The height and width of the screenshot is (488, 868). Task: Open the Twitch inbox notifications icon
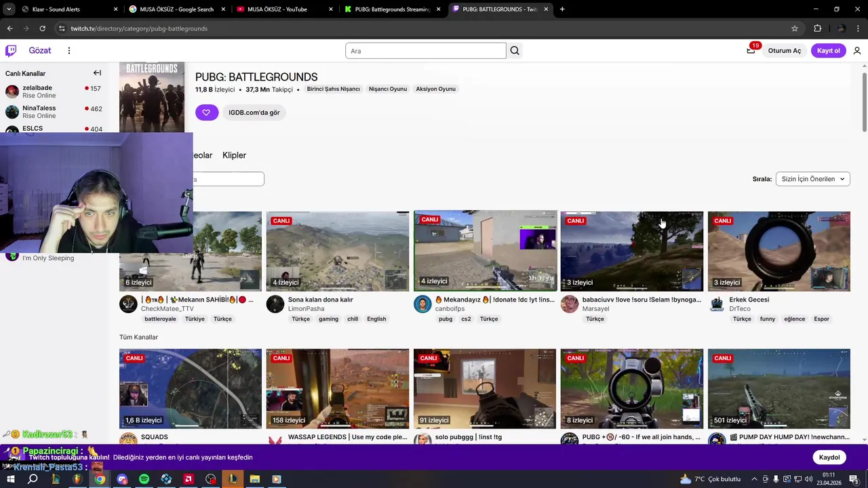751,51
